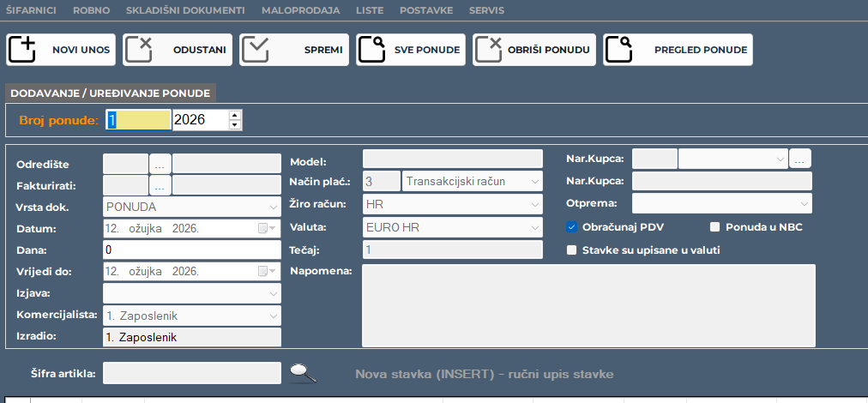Uncheck the Obračunaj PDV checkbox
Image resolution: width=868 pixels, height=403 pixels.
tap(572, 227)
